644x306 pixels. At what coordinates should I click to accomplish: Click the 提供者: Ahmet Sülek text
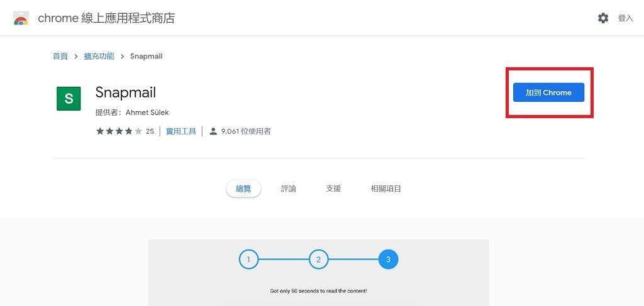click(x=132, y=112)
